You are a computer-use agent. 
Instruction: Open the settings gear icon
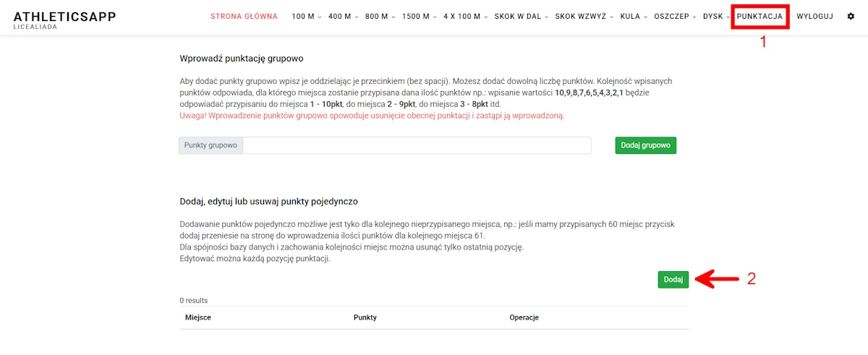(x=851, y=17)
